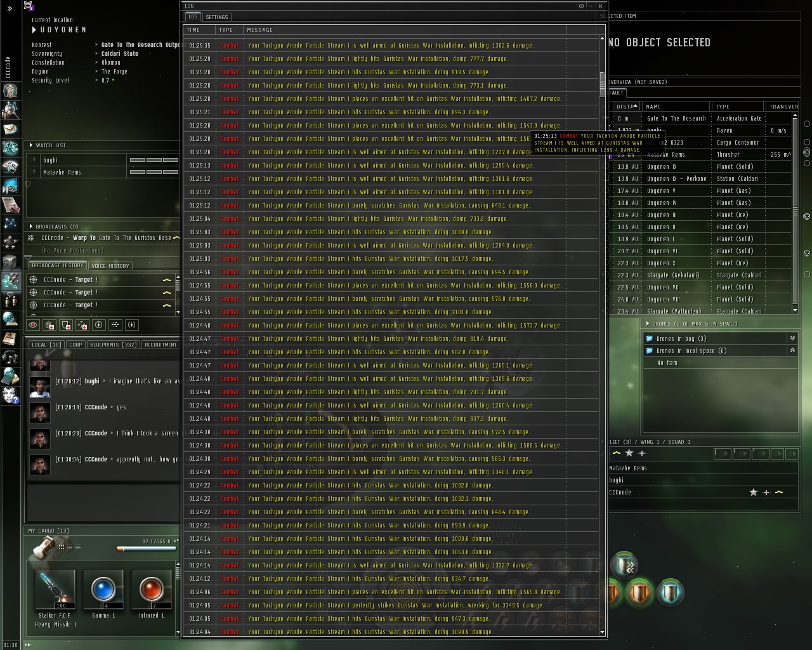The height and width of the screenshot is (650, 812).
Task: Select the Log tab in the Log window
Action: coord(193,17)
